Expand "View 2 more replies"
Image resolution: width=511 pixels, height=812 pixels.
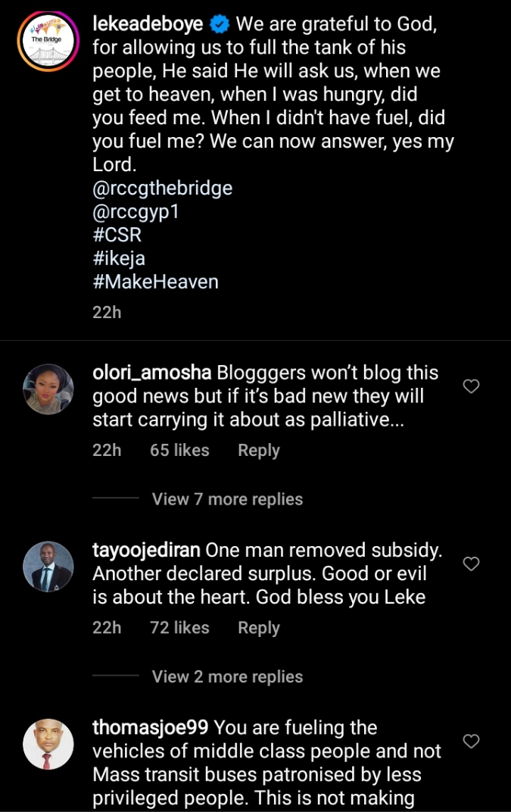click(x=227, y=676)
